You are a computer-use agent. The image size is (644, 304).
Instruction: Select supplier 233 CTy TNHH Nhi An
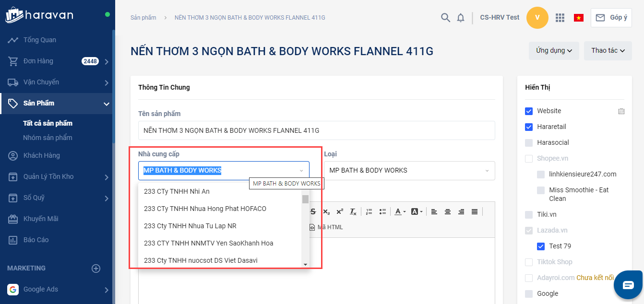point(177,191)
